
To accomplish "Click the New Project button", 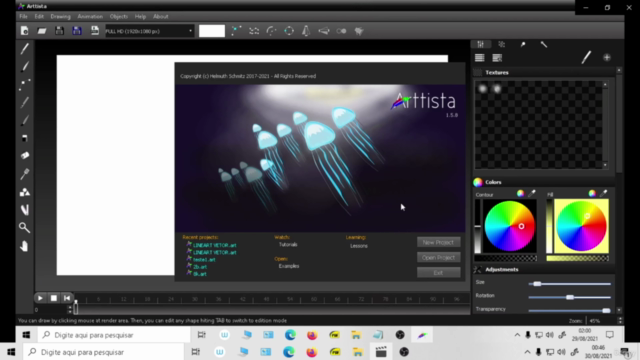I will point(438,242).
